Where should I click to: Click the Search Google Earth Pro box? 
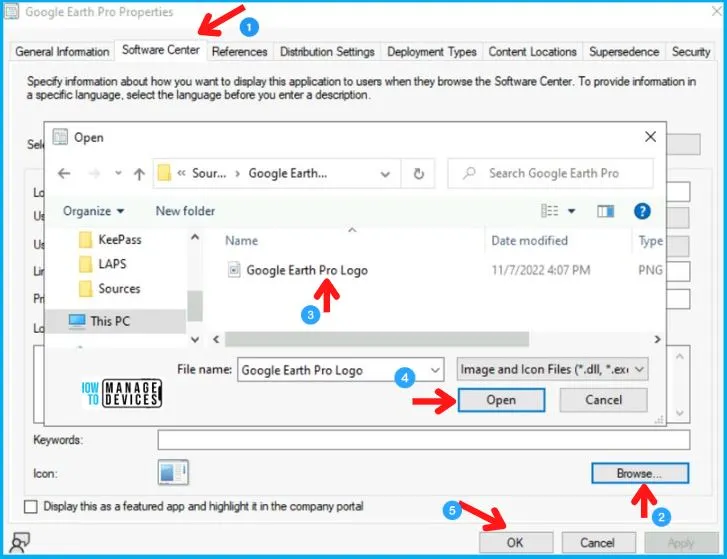tap(550, 173)
